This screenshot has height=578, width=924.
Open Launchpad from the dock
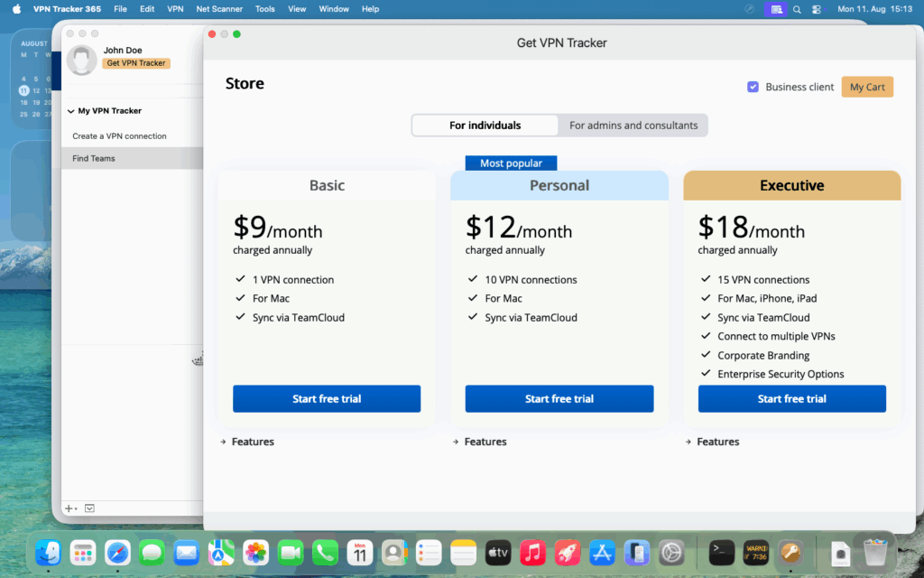point(83,553)
